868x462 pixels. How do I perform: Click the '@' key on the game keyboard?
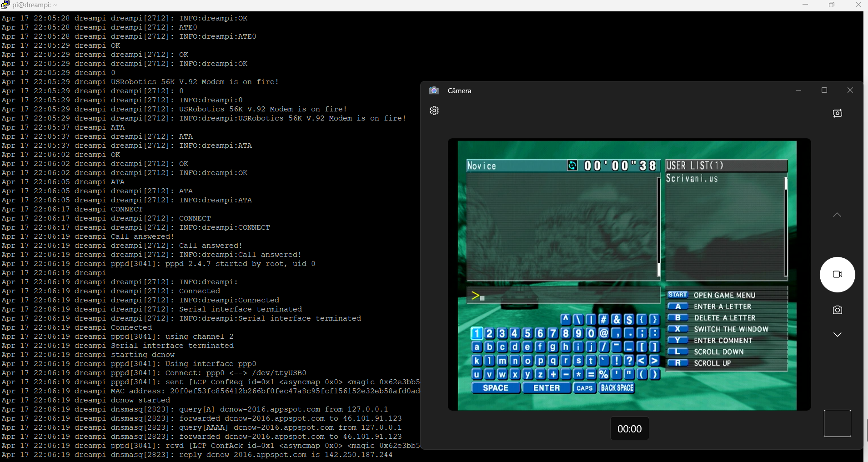pos(604,333)
